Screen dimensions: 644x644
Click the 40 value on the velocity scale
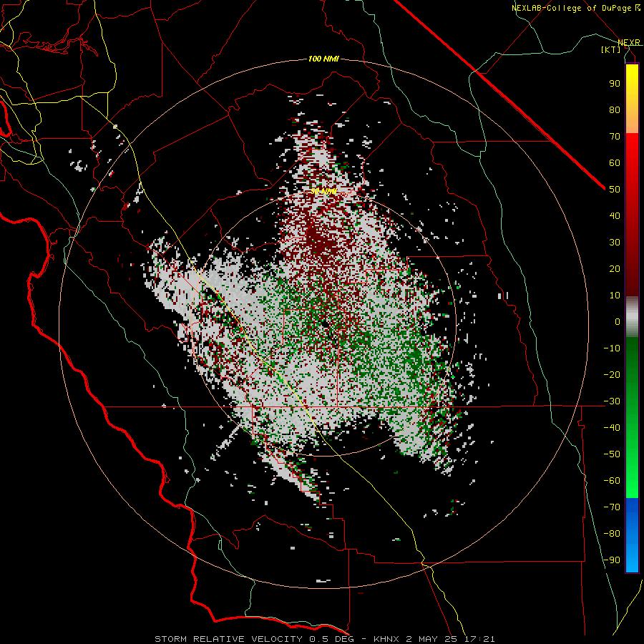click(615, 216)
